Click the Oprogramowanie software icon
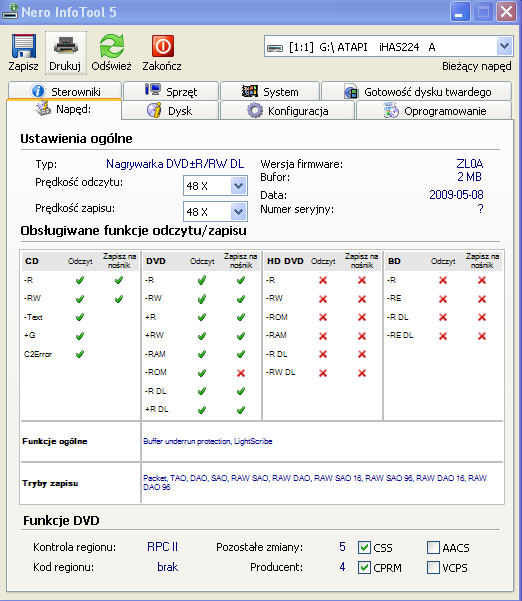The image size is (522, 601). pos(391,110)
